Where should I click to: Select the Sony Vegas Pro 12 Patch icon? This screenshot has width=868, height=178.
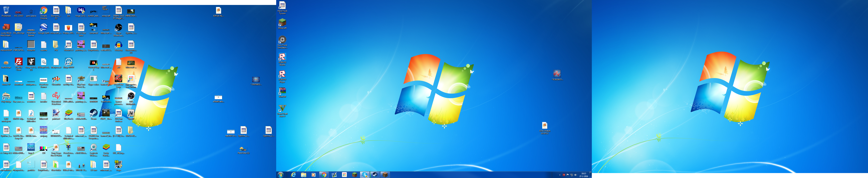pyautogui.click(x=56, y=150)
